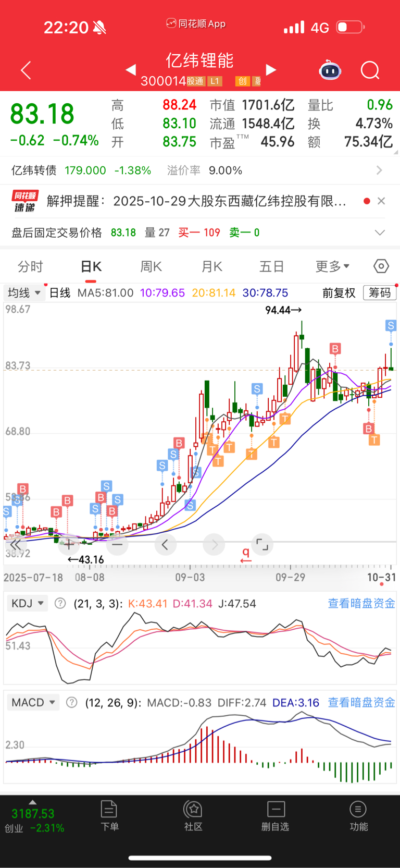This screenshot has height=868, width=400.
Task: Select the 月K chart tab
Action: tap(211, 266)
